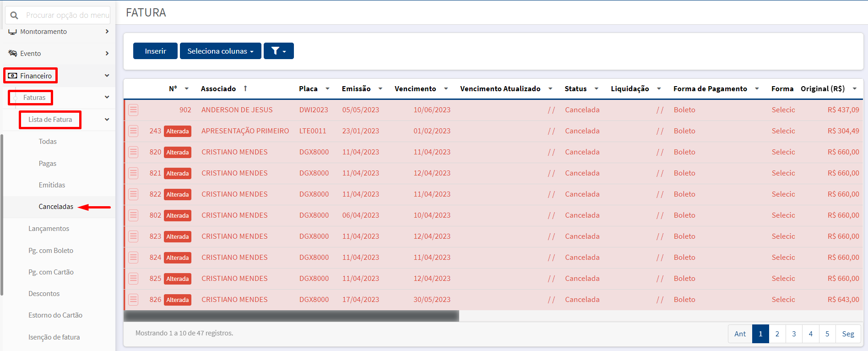Open row menu icon for fatura 825
The height and width of the screenshot is (351, 868).
(133, 279)
